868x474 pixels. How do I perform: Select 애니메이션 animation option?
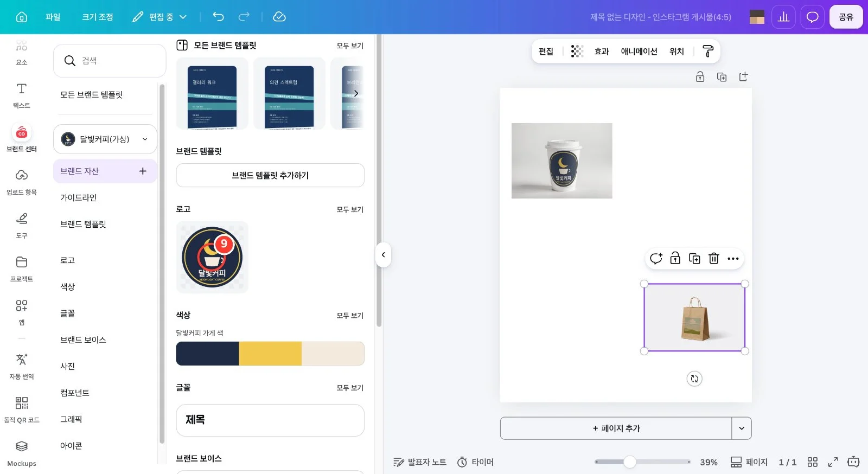coord(639,51)
